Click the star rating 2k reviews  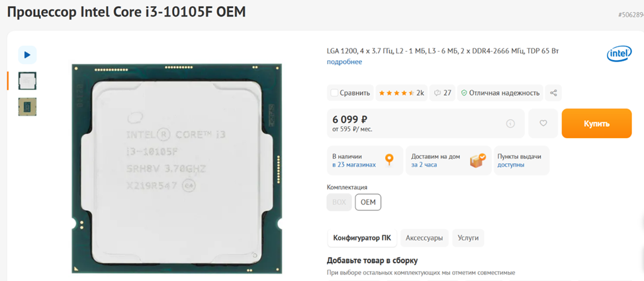point(401,93)
